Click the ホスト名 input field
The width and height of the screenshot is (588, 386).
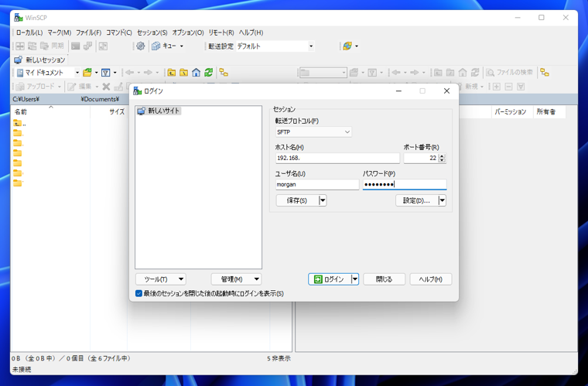point(337,158)
